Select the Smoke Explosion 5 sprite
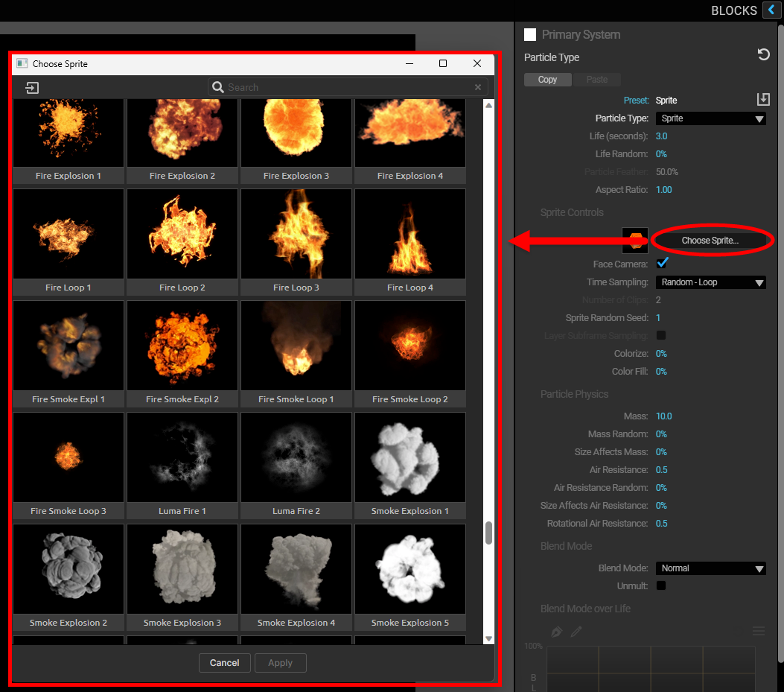The width and height of the screenshot is (784, 692). [410, 577]
